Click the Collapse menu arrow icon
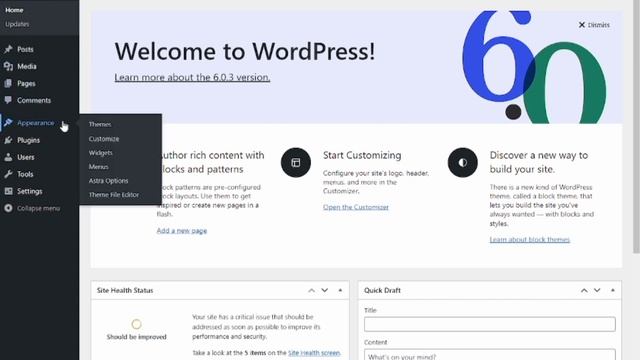Screen dimensions: 640x360 [x=8, y=208]
